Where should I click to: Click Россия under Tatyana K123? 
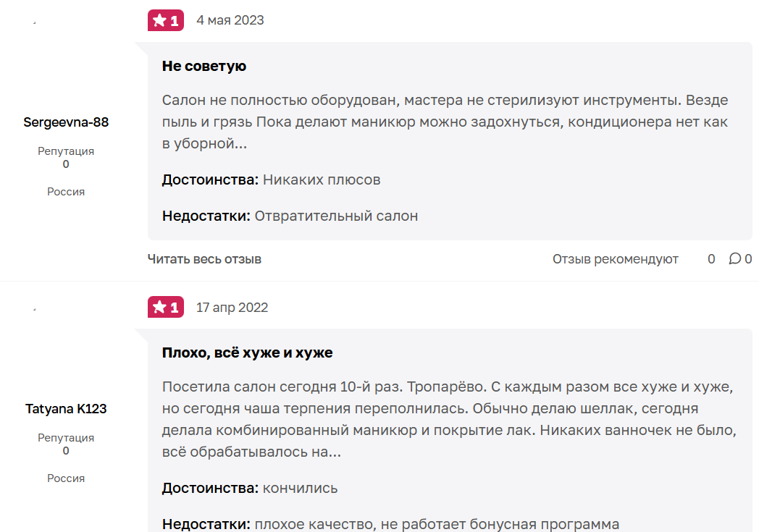pos(66,478)
